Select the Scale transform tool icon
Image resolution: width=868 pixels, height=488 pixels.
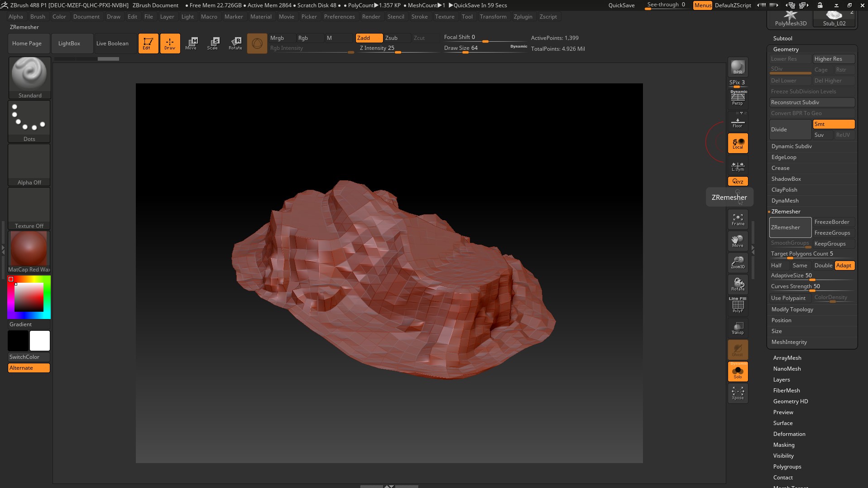[x=213, y=43]
